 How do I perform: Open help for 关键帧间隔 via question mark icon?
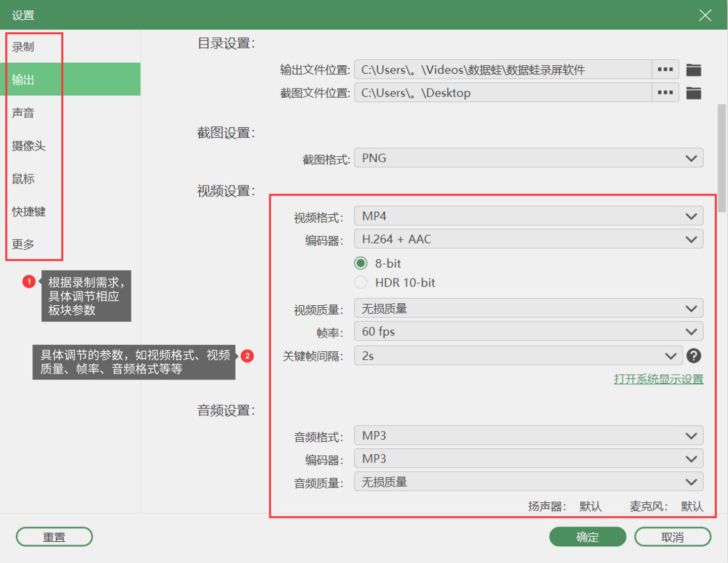(694, 356)
